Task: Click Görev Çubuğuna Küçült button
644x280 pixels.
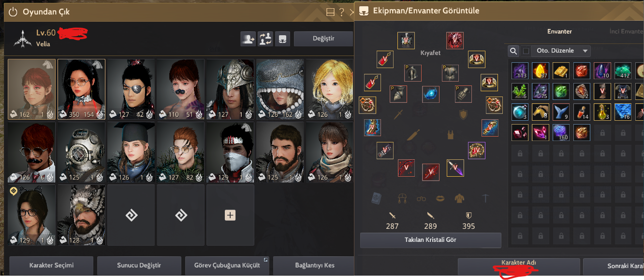Action: [227, 265]
